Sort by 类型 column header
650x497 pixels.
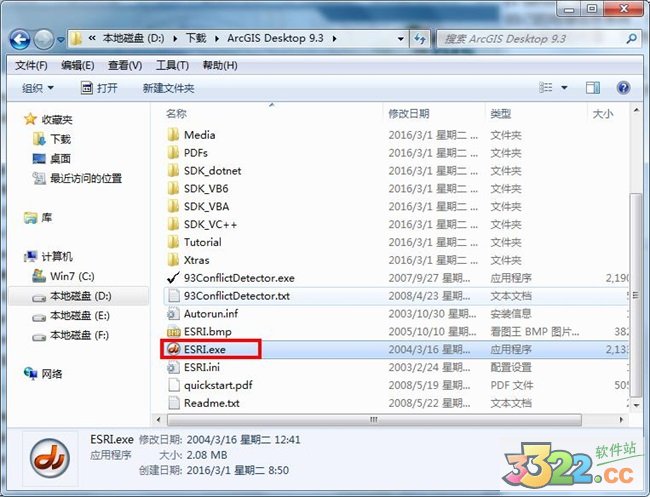[500, 114]
